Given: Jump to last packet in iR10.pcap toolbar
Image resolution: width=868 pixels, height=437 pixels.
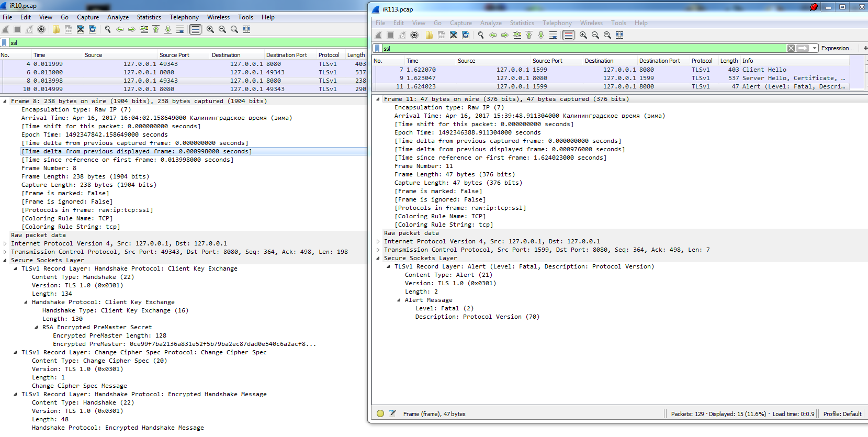Looking at the screenshot, I should [x=168, y=29].
